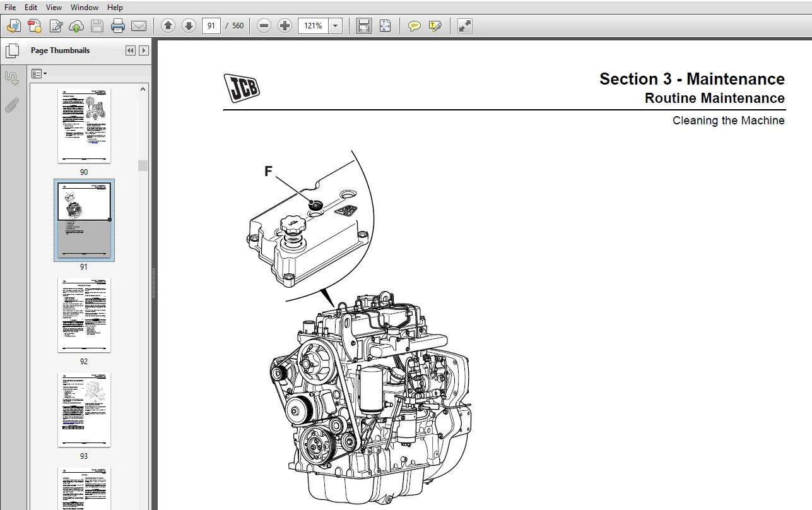Zoom out with the minus button
Screen dimensions: 812x510
point(264,26)
